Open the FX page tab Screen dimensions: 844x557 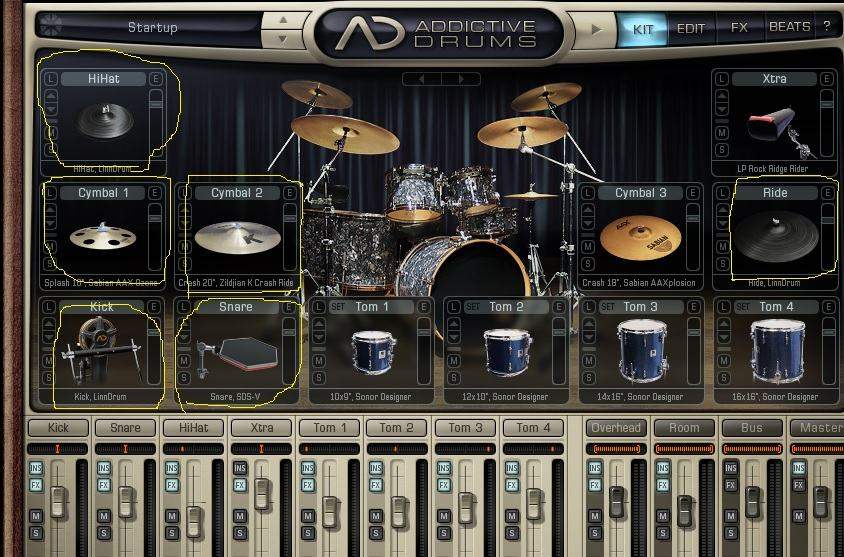pos(739,27)
